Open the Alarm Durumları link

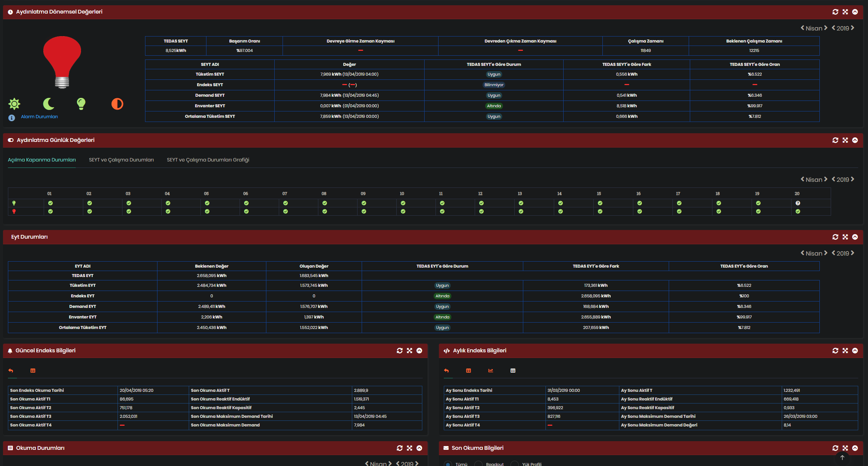(x=39, y=117)
